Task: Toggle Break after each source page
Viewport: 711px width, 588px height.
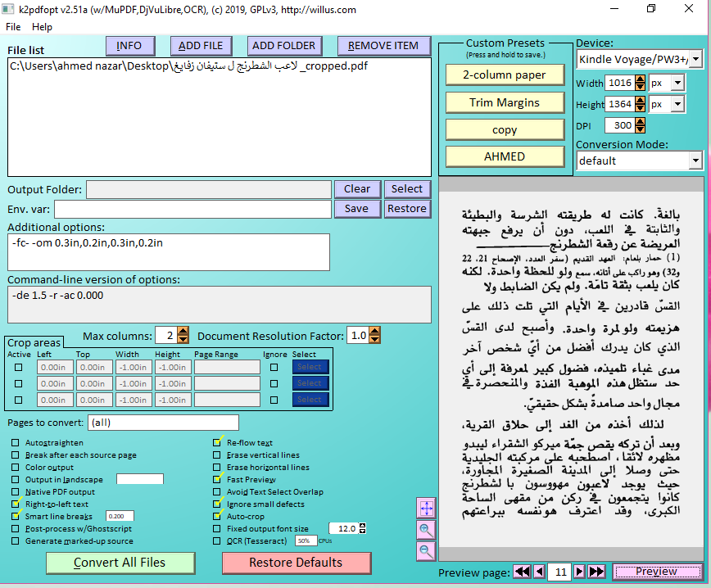Action: point(16,455)
